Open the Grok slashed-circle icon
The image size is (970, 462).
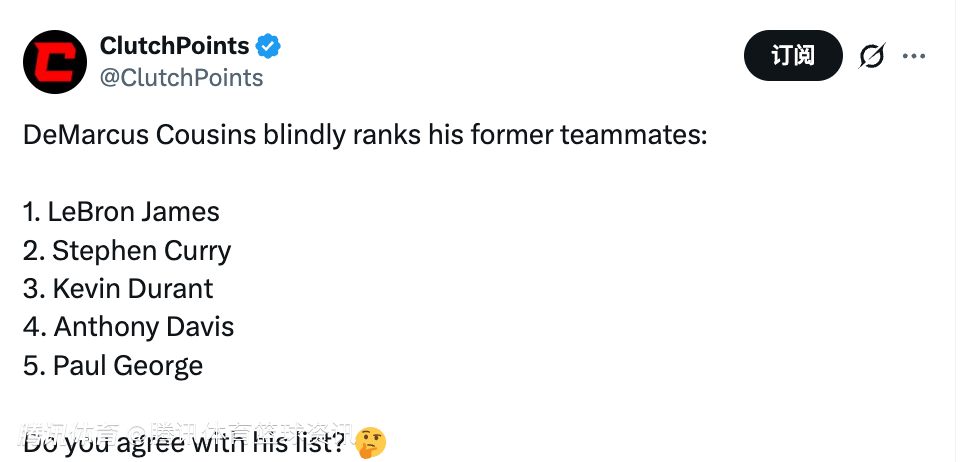click(x=872, y=56)
